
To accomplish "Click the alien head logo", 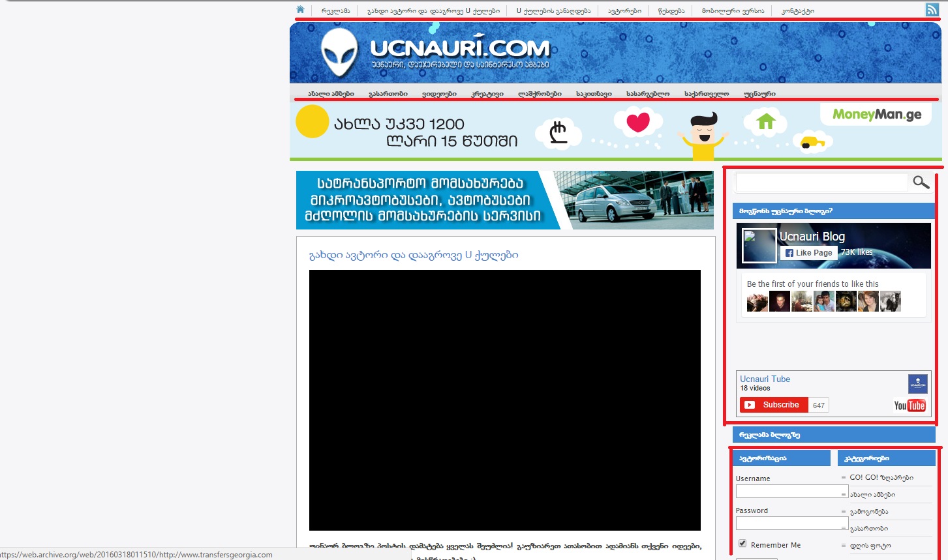I will (339, 52).
